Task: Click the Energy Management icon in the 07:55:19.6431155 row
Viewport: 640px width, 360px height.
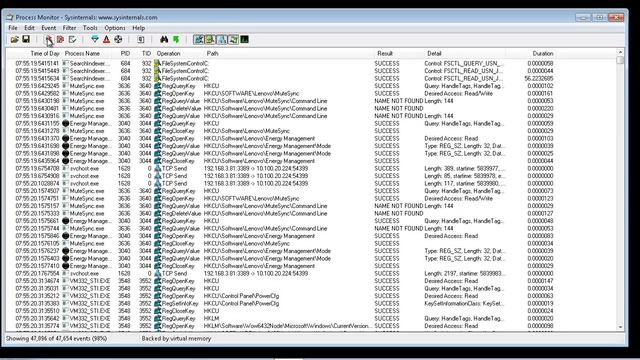Action: point(66,123)
